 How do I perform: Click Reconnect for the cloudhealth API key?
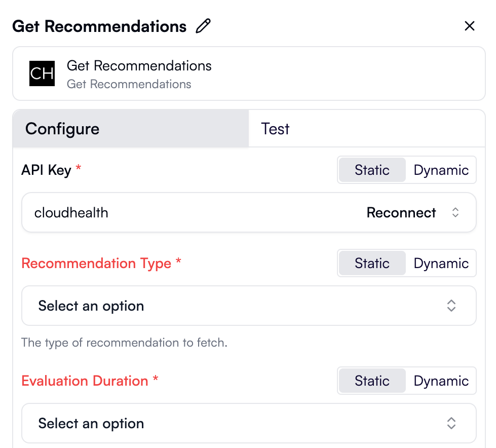pos(401,212)
